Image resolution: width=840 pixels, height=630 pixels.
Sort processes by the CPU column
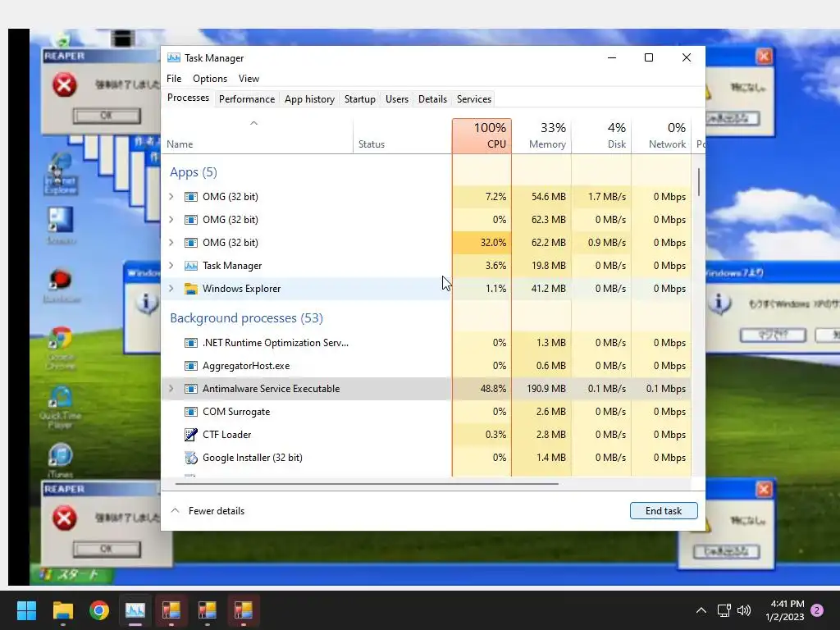click(482, 136)
